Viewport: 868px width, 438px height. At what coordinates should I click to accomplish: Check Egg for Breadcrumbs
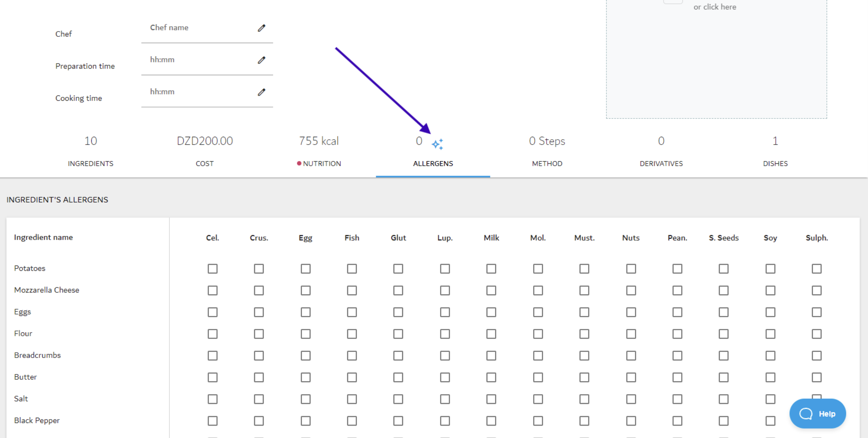(306, 355)
